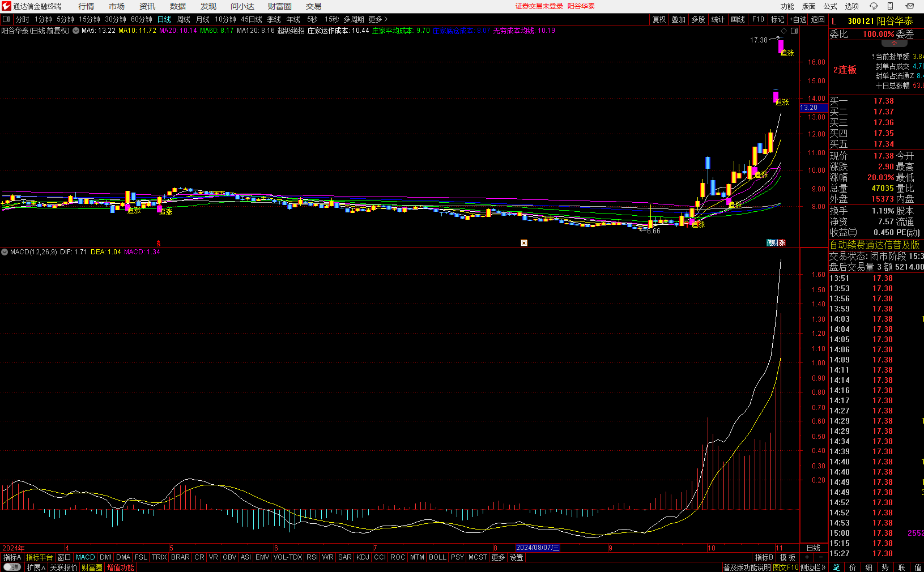Switch to 分时 intraday view
Image resolution: width=924 pixels, height=572 pixels.
[23, 19]
